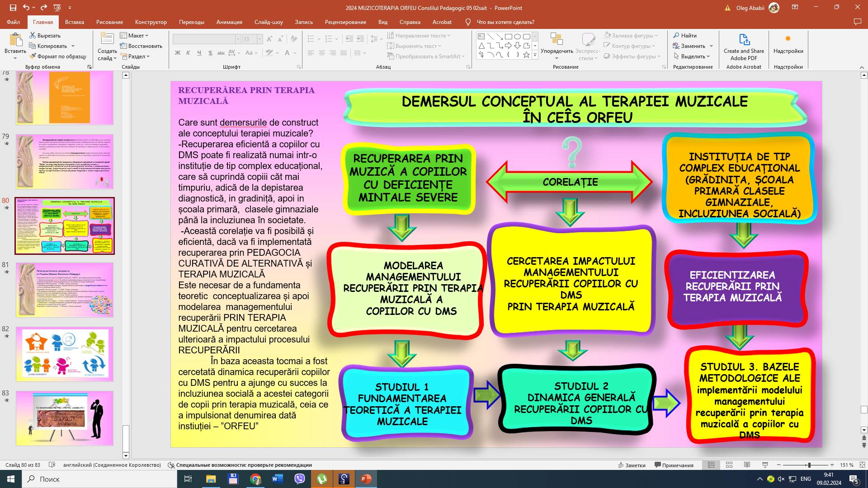Click Oleg Ababii account name

750,8
